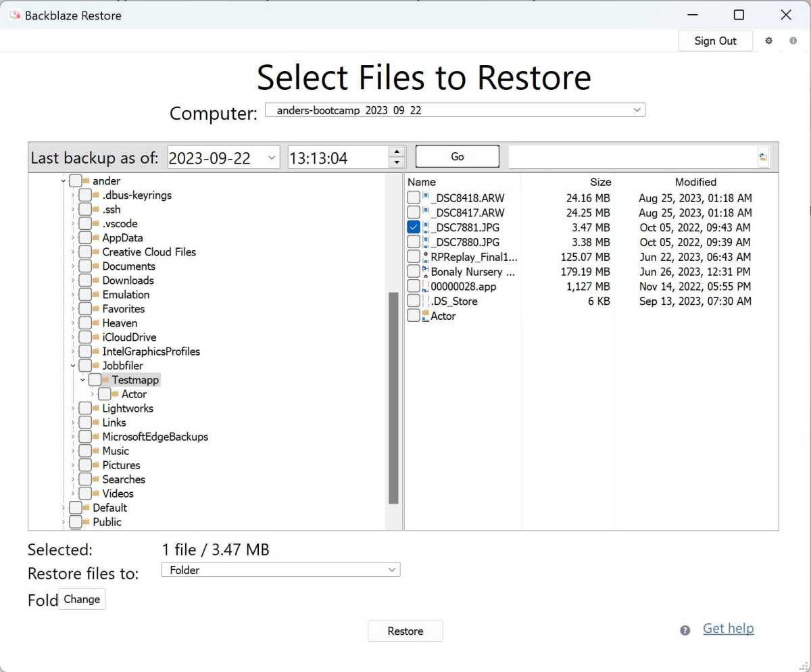The width and height of the screenshot is (811, 672).
Task: Click the Pictures folder icon in tree
Action: pos(96,465)
